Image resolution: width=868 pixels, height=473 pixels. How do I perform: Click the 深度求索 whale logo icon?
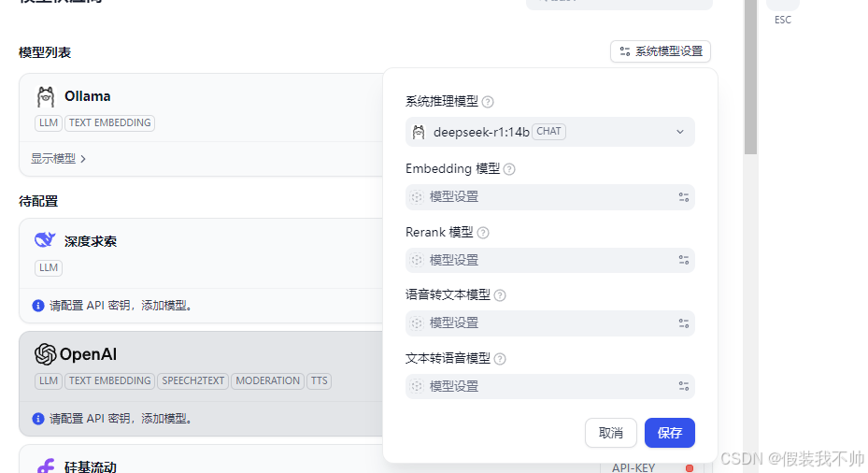45,240
